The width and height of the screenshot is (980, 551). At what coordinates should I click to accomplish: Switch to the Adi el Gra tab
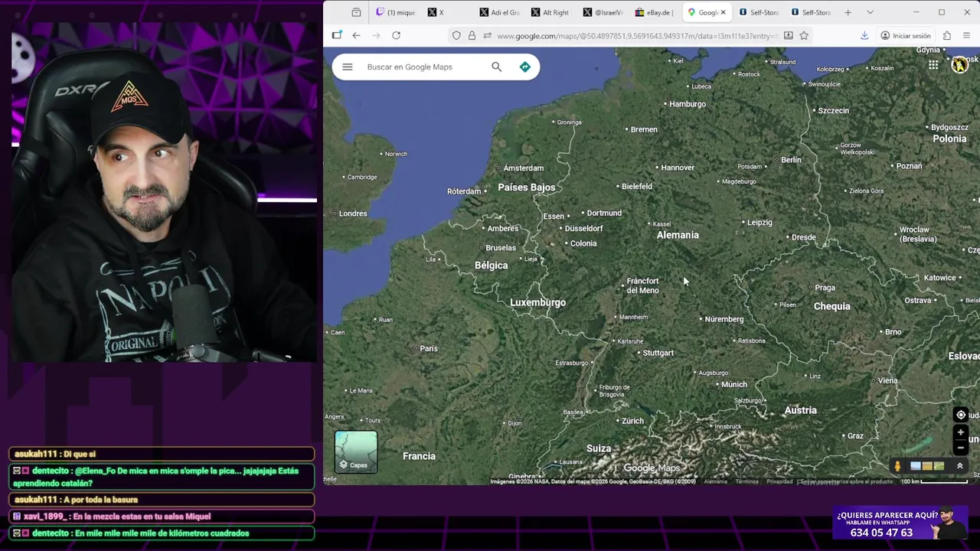point(499,12)
